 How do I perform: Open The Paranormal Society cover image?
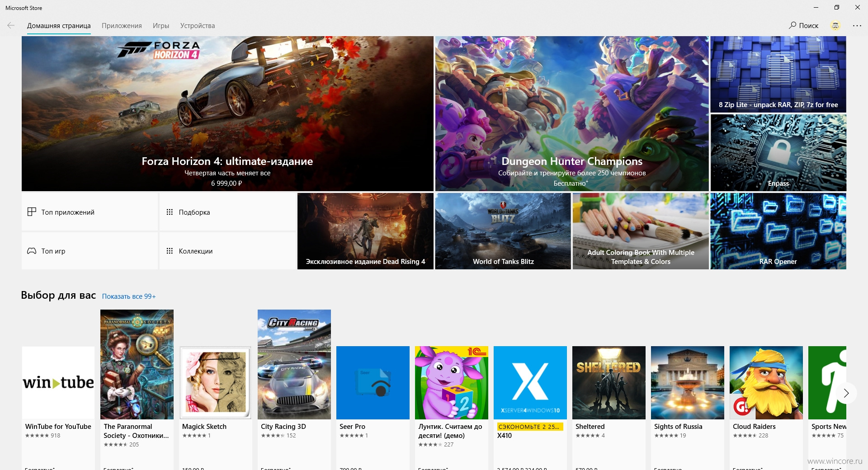[x=137, y=364]
